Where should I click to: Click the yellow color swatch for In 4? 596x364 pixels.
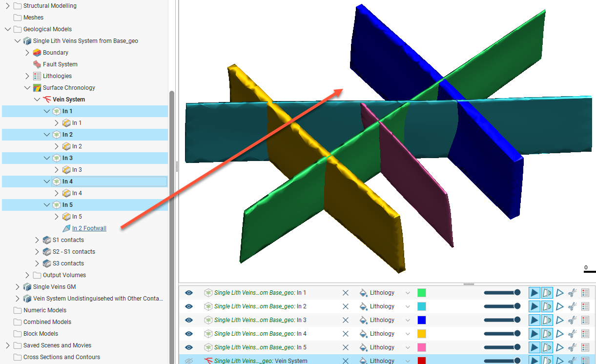422,334
